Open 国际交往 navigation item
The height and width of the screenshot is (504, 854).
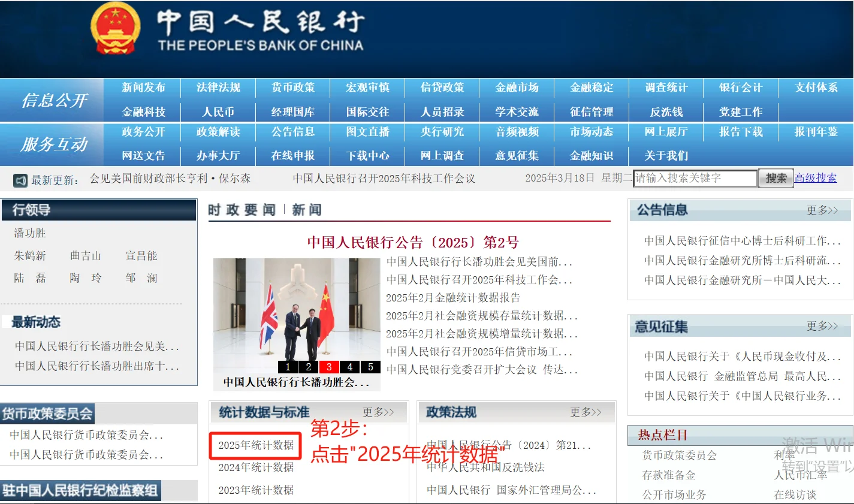click(x=367, y=112)
